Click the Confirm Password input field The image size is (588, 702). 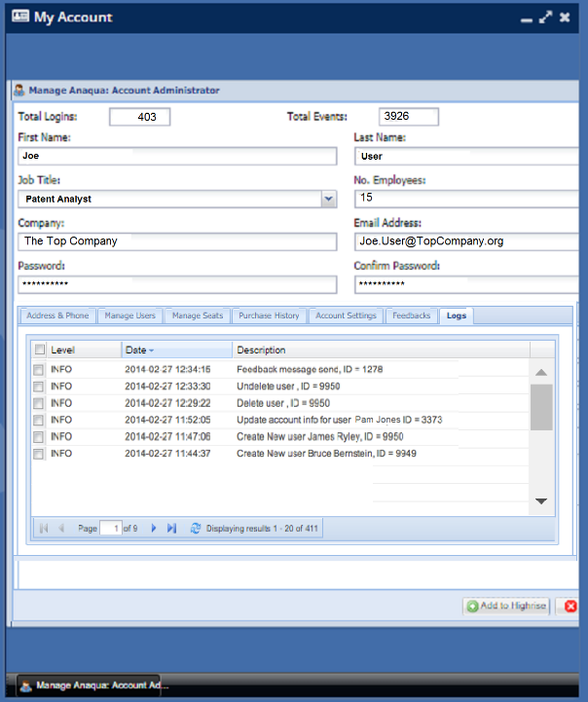[x=466, y=284]
